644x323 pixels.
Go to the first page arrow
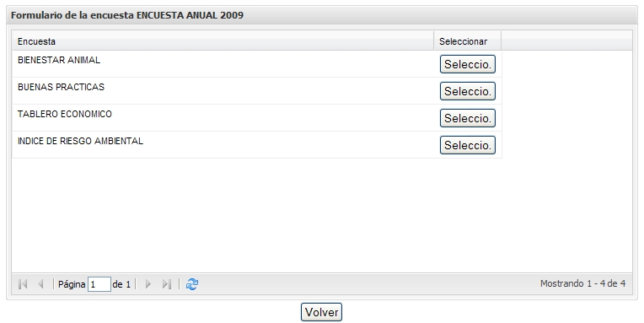[x=23, y=284]
